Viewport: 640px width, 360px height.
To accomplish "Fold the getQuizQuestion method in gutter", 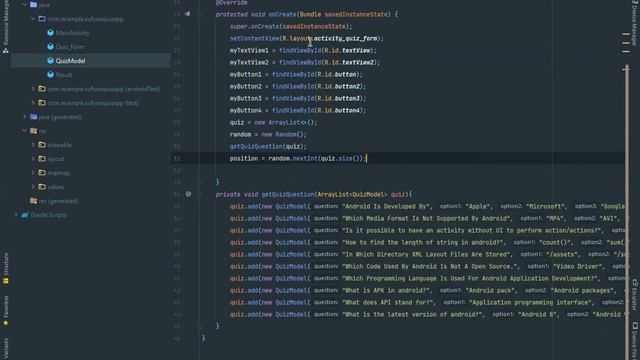I will tap(200, 194).
